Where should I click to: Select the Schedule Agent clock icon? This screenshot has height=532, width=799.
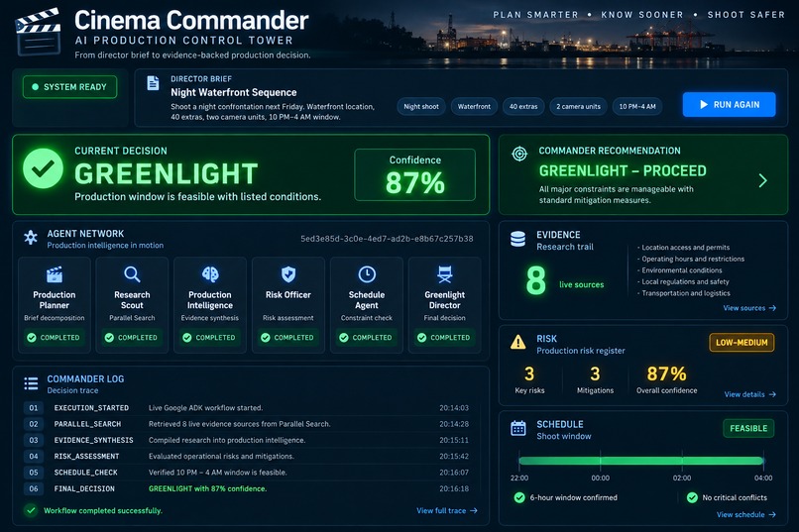[367, 274]
